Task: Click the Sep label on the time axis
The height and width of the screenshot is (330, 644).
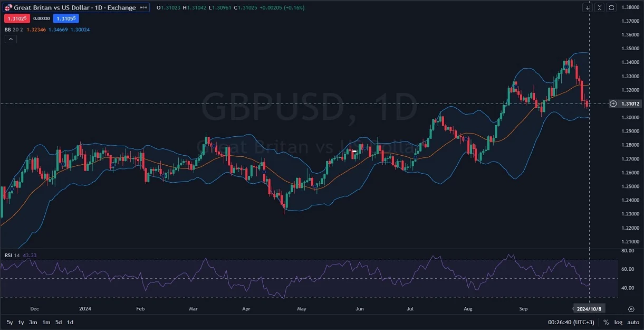Action: (523, 308)
